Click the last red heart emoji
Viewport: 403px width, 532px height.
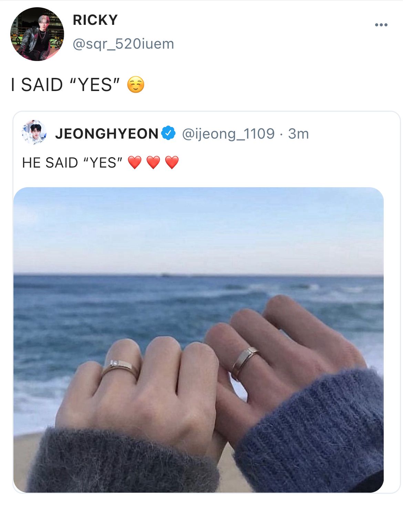click(x=172, y=162)
